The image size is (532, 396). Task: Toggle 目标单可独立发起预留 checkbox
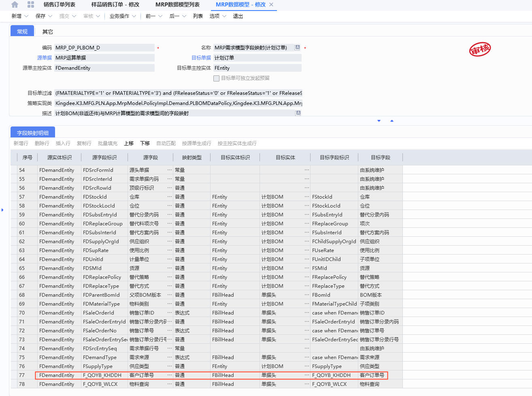[x=216, y=78]
